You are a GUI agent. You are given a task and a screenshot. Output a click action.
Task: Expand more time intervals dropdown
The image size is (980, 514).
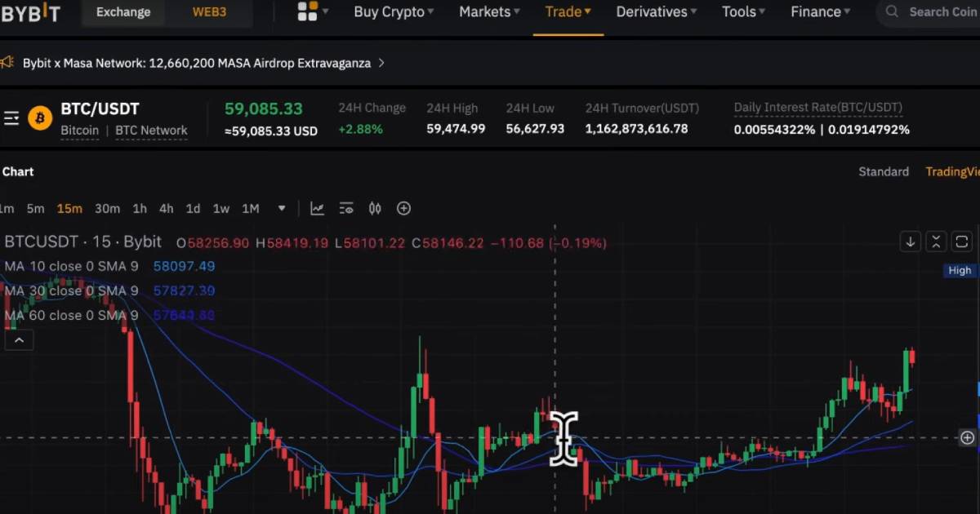(282, 209)
